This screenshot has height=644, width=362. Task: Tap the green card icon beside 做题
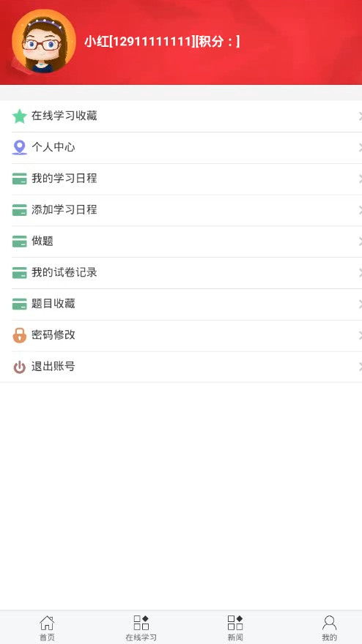point(19,241)
